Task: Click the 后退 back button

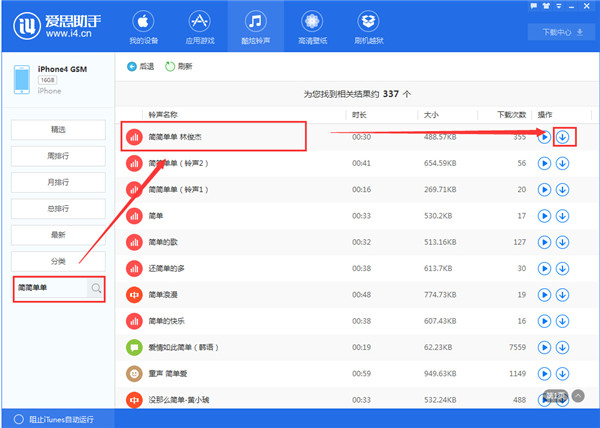Action: click(140, 67)
